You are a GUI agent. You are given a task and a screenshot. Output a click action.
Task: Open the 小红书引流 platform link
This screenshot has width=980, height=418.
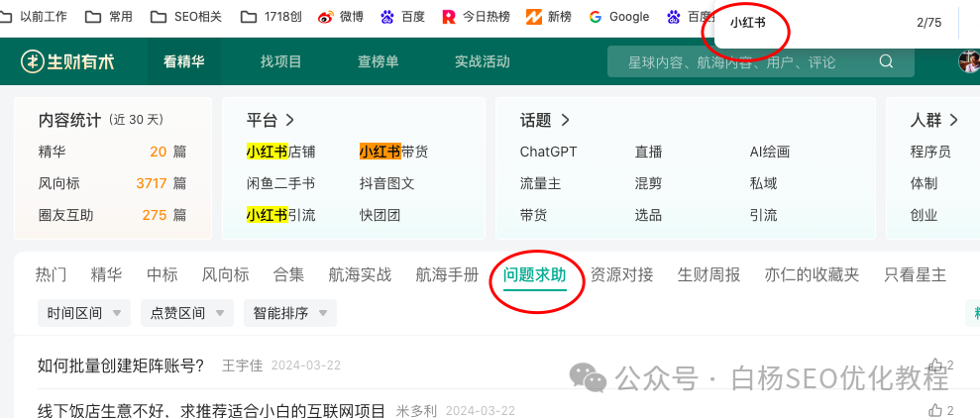[280, 216]
